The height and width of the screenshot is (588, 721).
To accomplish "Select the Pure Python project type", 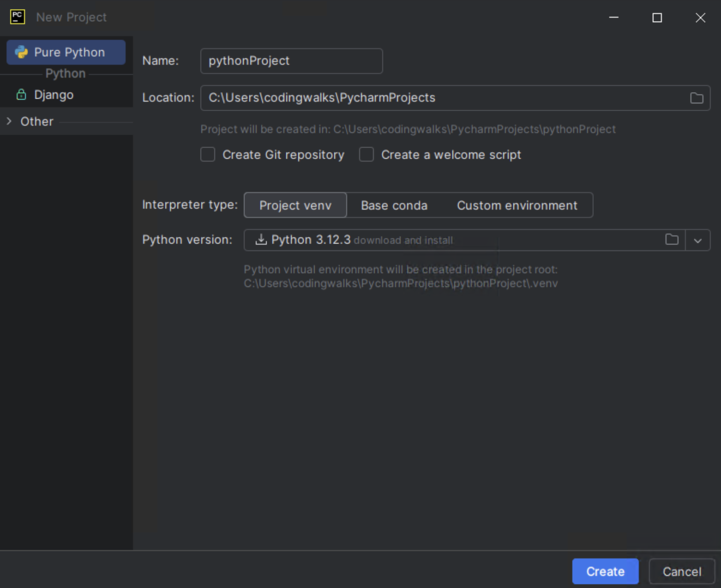I will pos(66,52).
